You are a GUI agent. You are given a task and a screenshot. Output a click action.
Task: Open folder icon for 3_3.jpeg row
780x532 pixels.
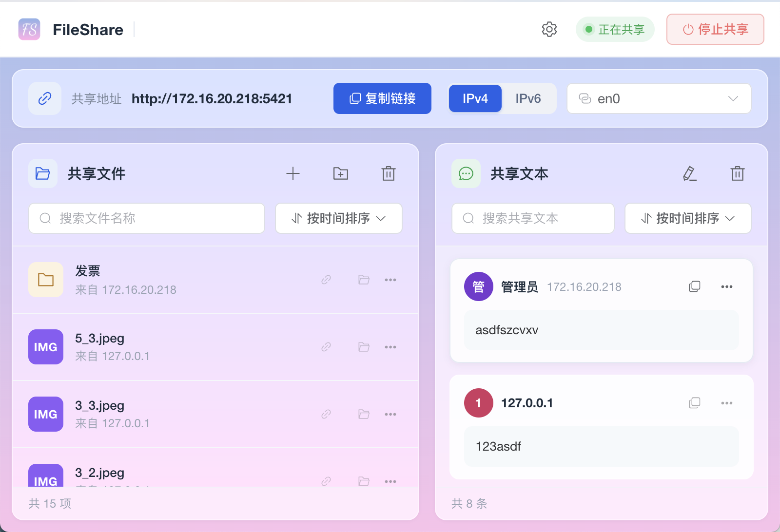(364, 414)
